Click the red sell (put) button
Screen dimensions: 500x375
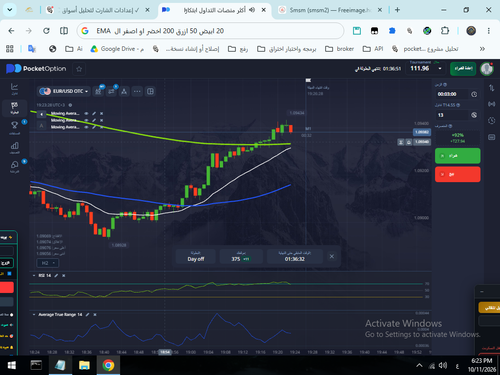pos(457,174)
